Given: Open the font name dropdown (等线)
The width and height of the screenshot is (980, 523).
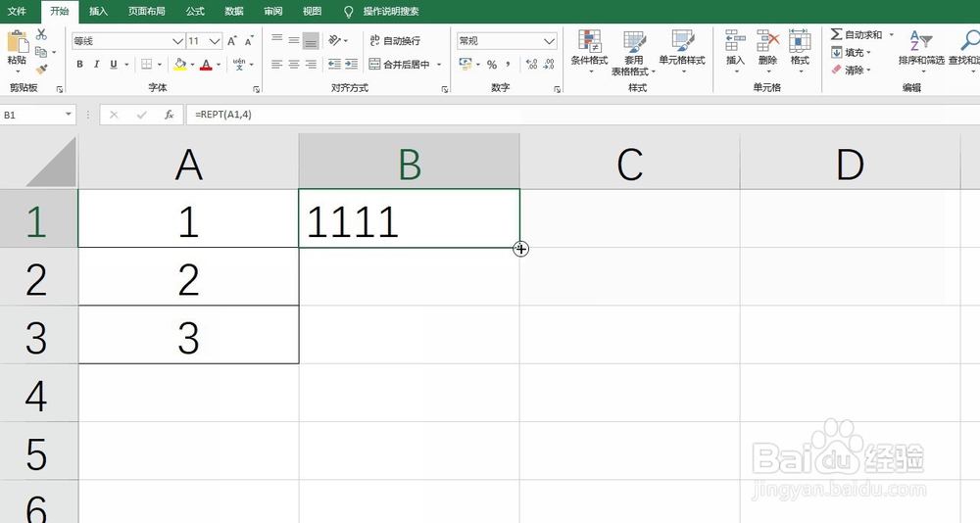Looking at the screenshot, I should pos(177,41).
